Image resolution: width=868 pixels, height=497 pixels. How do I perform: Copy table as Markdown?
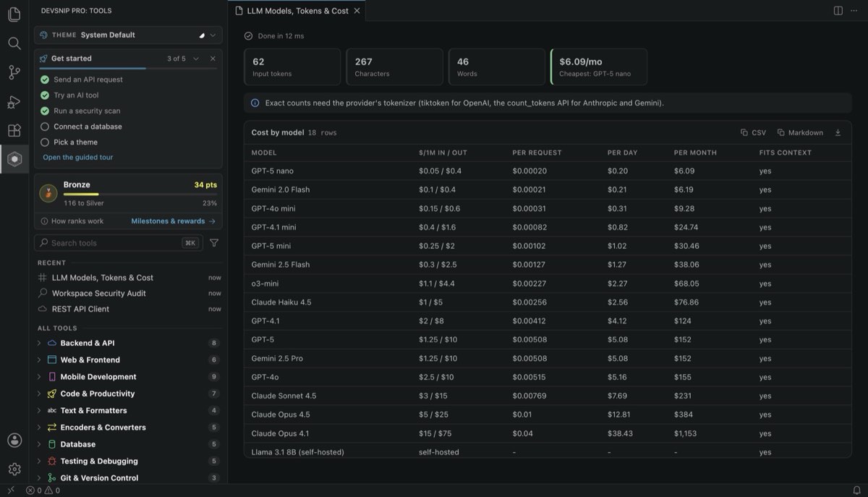[x=800, y=132]
